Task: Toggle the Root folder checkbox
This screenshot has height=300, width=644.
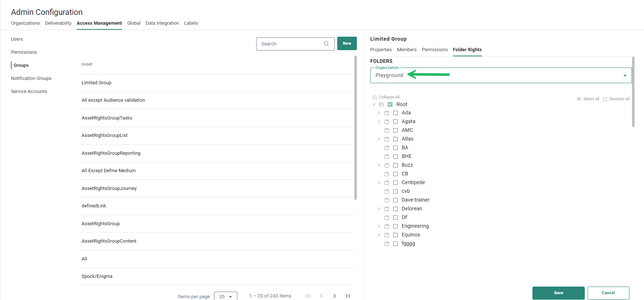Action: click(390, 104)
